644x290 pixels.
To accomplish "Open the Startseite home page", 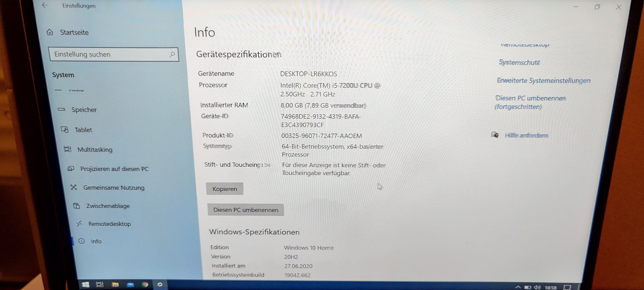I will click(68, 32).
